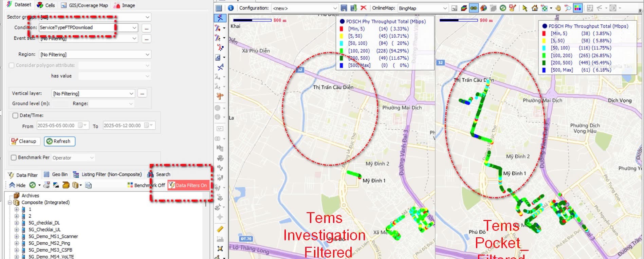Open the Sector group dropdown
The image size is (644, 259).
(x=147, y=17)
